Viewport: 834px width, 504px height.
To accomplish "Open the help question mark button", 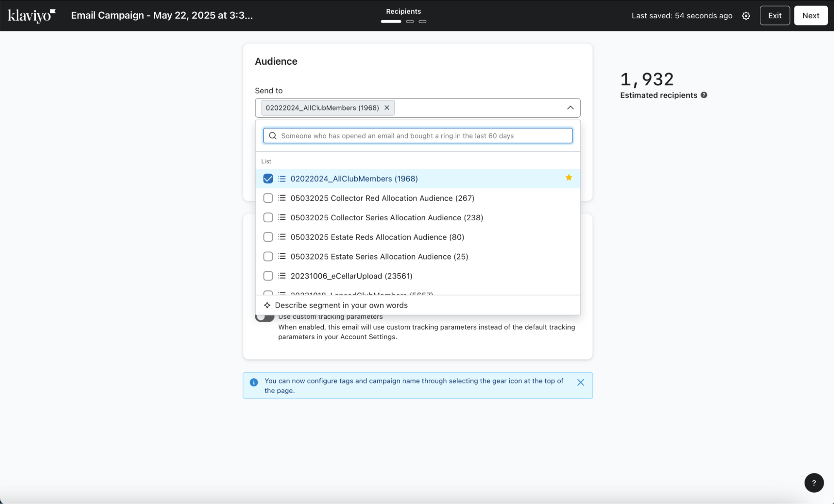I will [814, 483].
